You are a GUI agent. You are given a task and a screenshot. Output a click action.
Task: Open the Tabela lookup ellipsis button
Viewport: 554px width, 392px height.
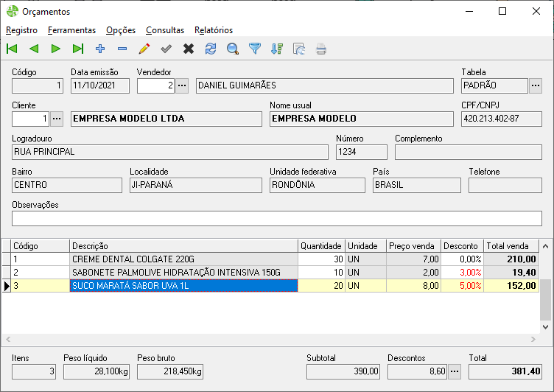[536, 85]
